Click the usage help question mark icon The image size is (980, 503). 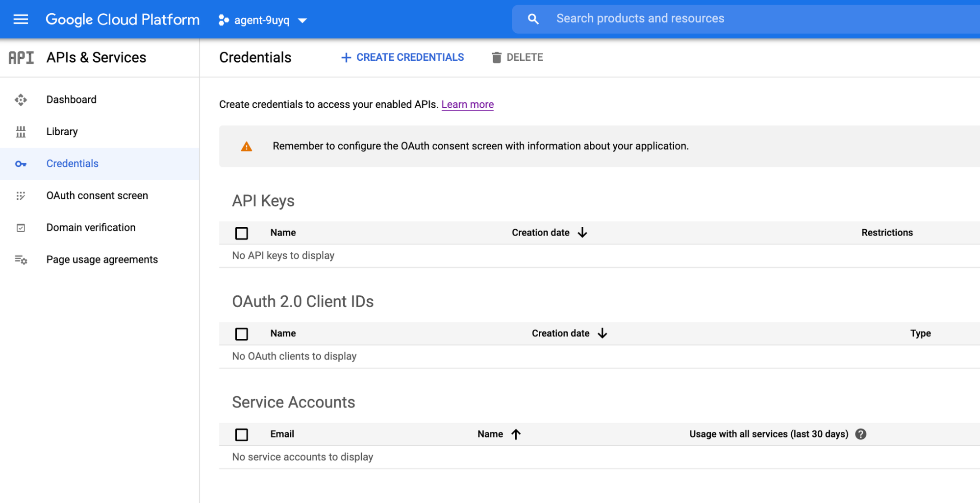[x=860, y=434]
